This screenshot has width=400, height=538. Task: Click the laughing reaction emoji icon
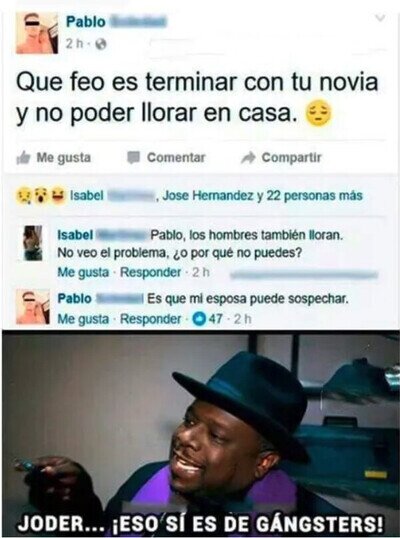(58, 196)
